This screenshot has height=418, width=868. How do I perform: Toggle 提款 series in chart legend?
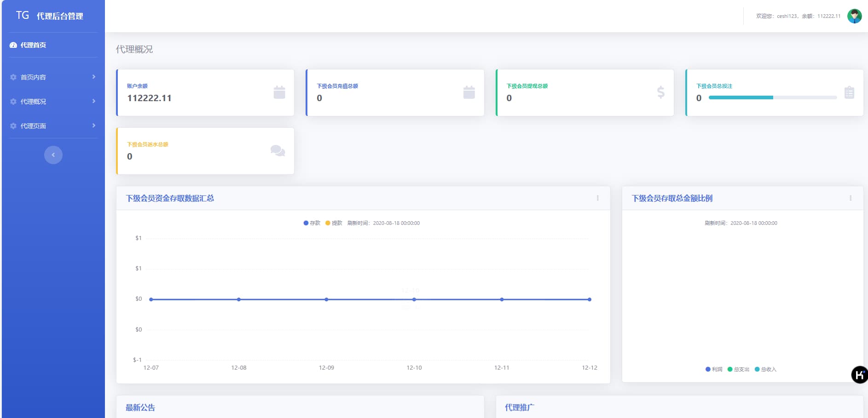pyautogui.click(x=334, y=223)
